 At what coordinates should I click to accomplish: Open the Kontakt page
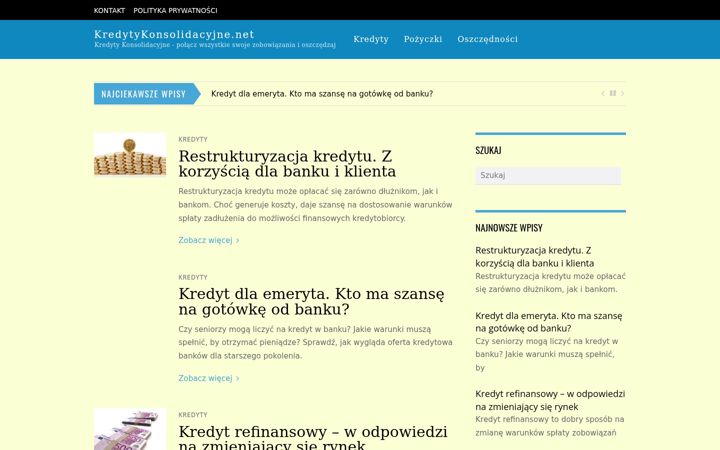[x=109, y=10]
